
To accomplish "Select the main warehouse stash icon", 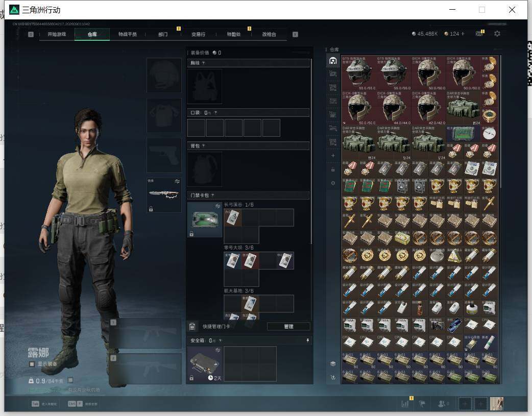I will [x=333, y=61].
